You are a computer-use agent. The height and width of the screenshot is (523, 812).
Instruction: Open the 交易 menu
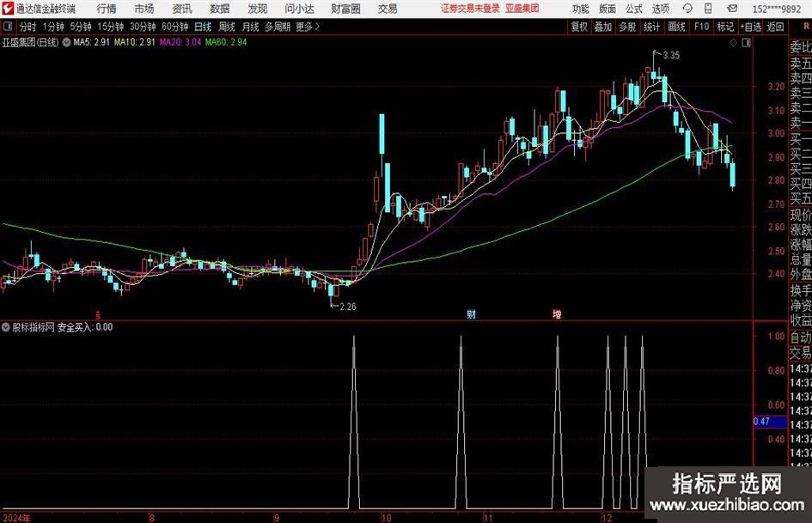(388, 9)
